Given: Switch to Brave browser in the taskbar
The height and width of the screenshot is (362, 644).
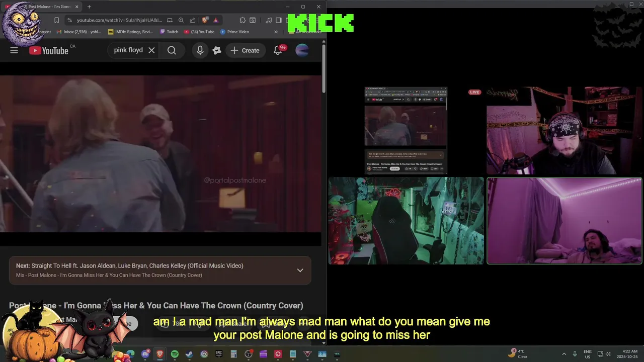Looking at the screenshot, I should click(x=160, y=354).
